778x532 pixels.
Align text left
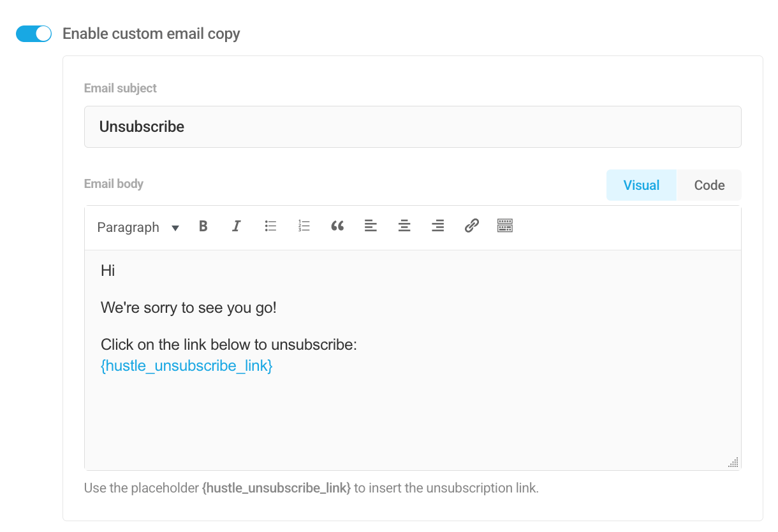tap(371, 226)
